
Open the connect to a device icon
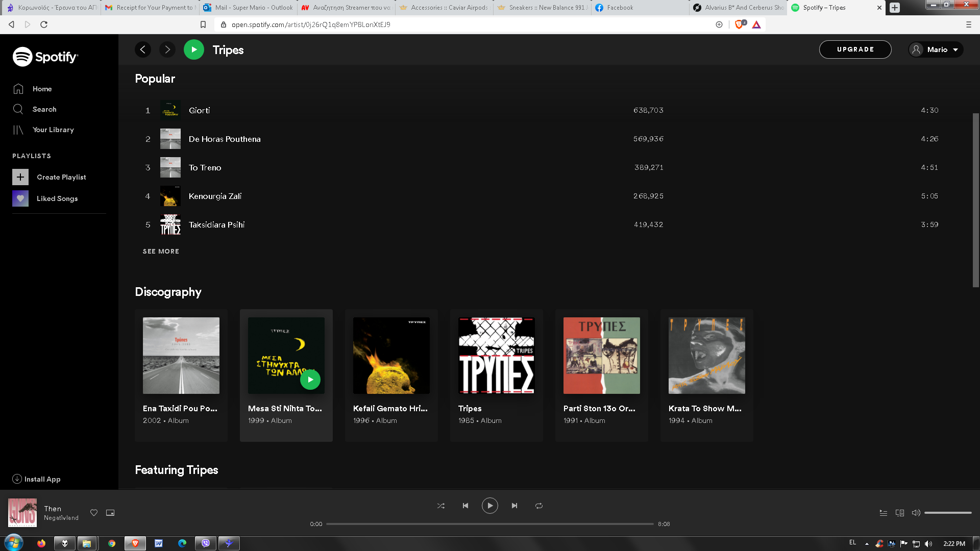tap(900, 513)
